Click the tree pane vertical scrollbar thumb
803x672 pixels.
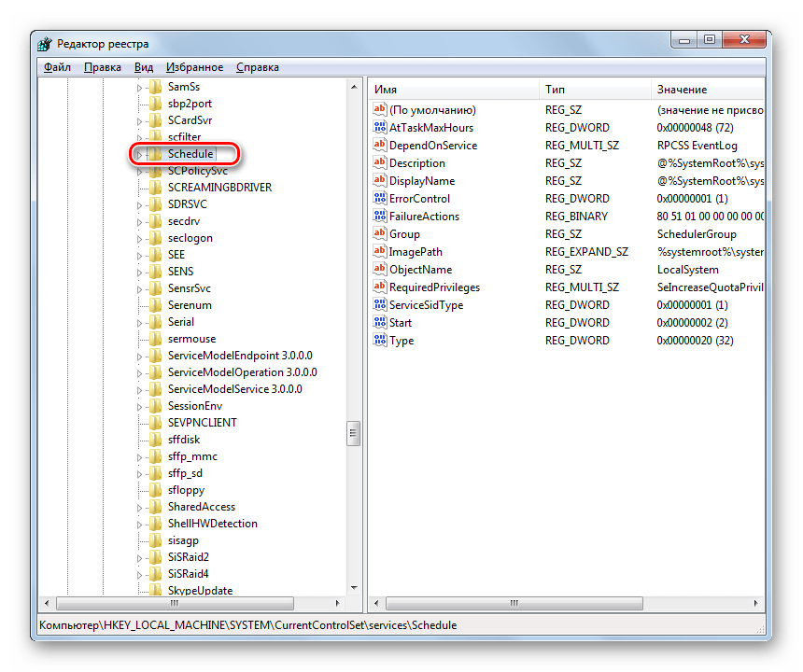point(354,433)
